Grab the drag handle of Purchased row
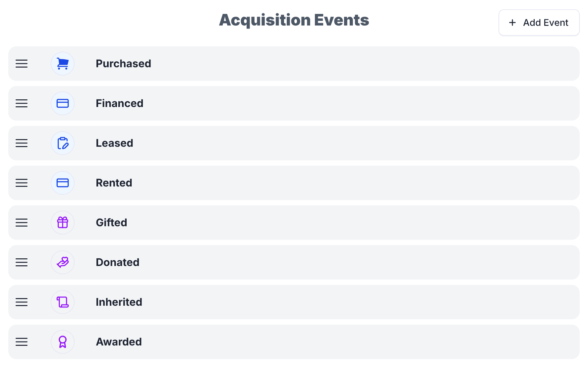 pos(22,64)
